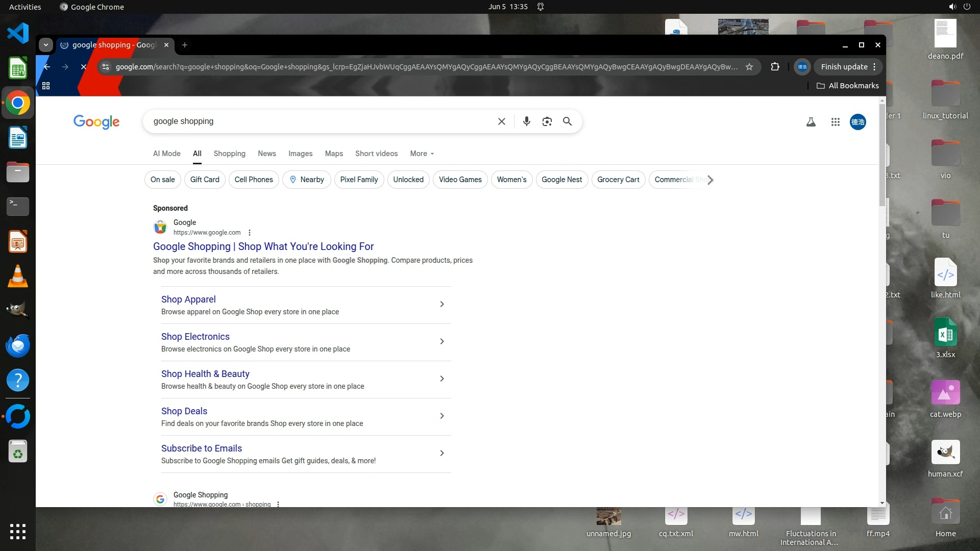
Task: Expand the Shop Apparel sitelink chevron
Action: pos(442,304)
